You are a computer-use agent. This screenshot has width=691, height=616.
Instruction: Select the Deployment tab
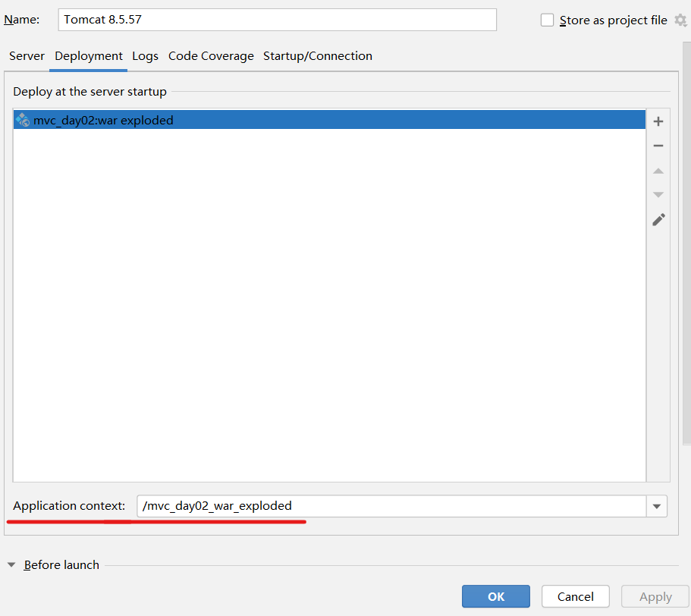tap(89, 56)
